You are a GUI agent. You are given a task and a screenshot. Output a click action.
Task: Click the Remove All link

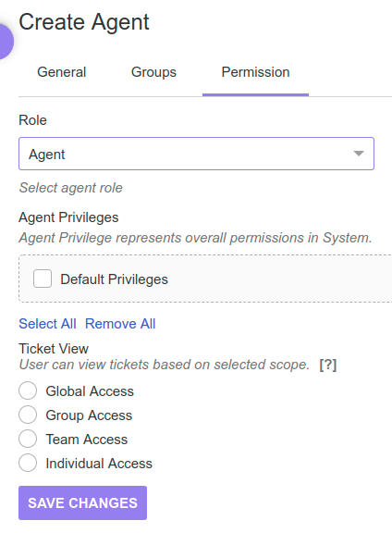[120, 324]
